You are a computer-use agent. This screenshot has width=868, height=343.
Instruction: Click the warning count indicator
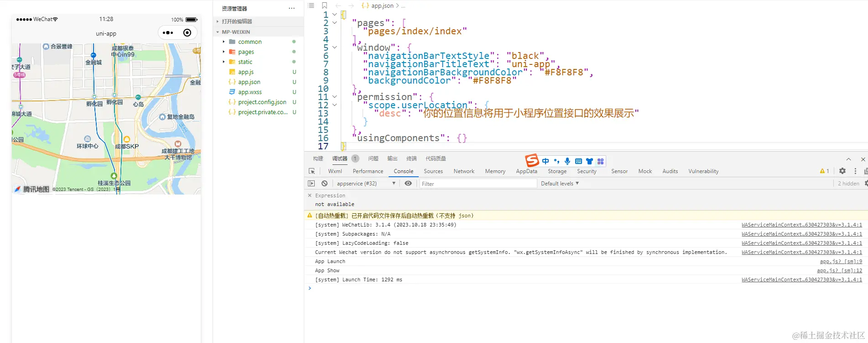pyautogui.click(x=824, y=171)
